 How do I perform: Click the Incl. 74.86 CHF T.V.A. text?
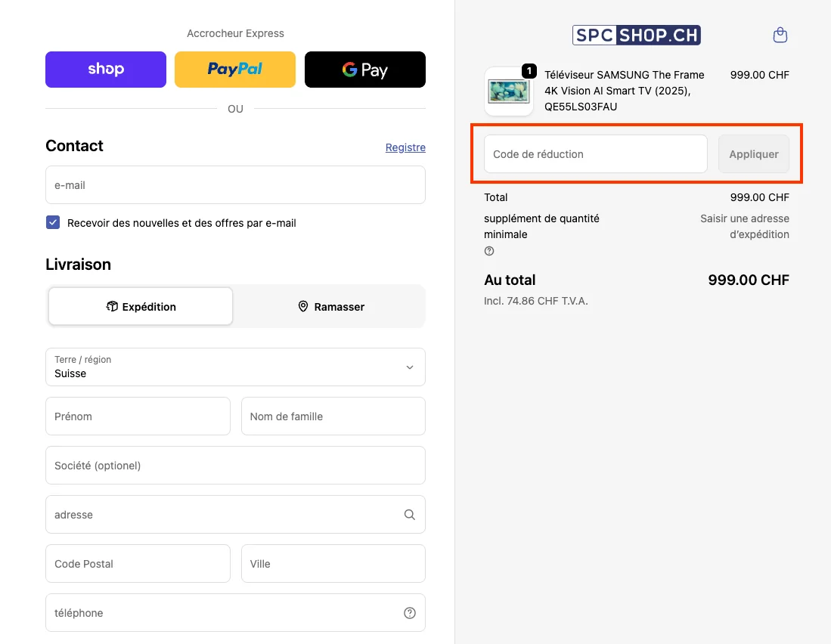coord(536,301)
